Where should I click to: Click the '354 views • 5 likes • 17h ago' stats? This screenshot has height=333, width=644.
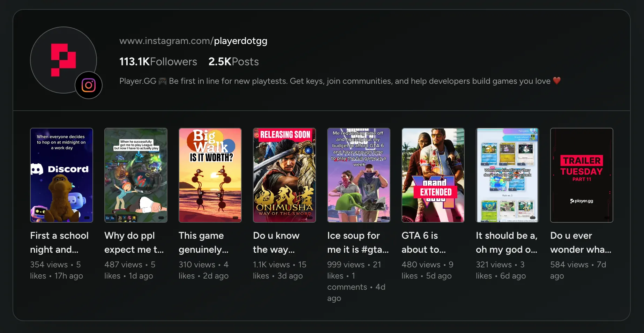click(57, 270)
